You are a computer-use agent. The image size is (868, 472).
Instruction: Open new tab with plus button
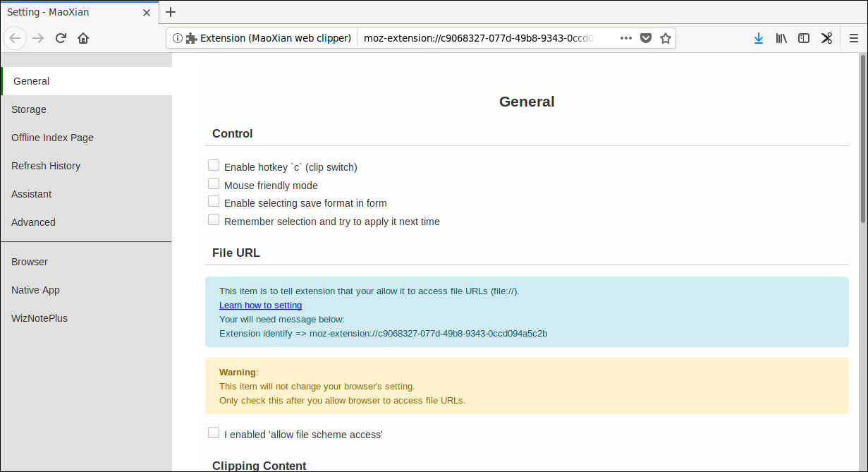[x=170, y=12]
